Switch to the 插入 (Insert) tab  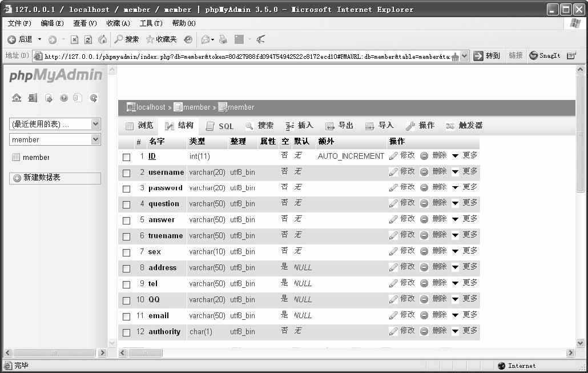click(299, 126)
